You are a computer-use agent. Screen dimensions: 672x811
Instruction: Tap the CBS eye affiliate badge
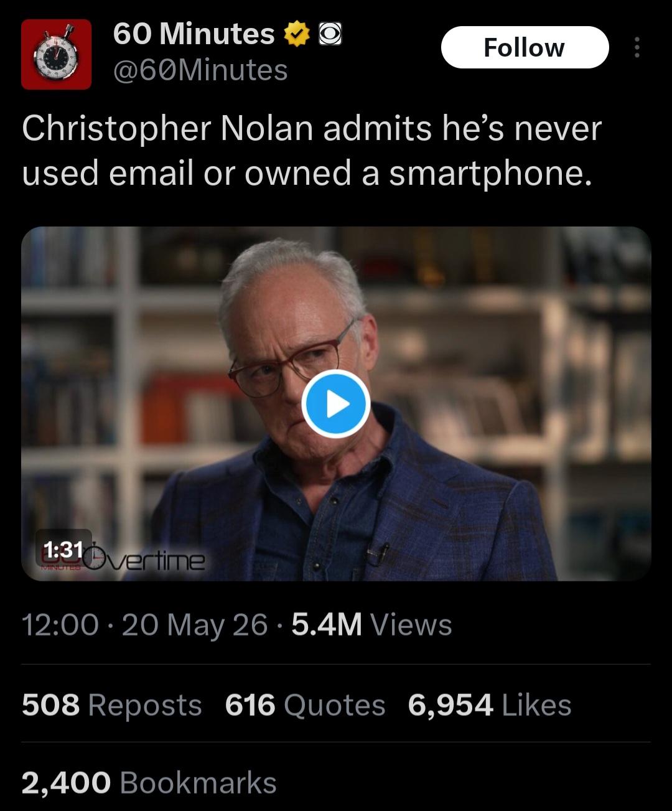point(330,34)
